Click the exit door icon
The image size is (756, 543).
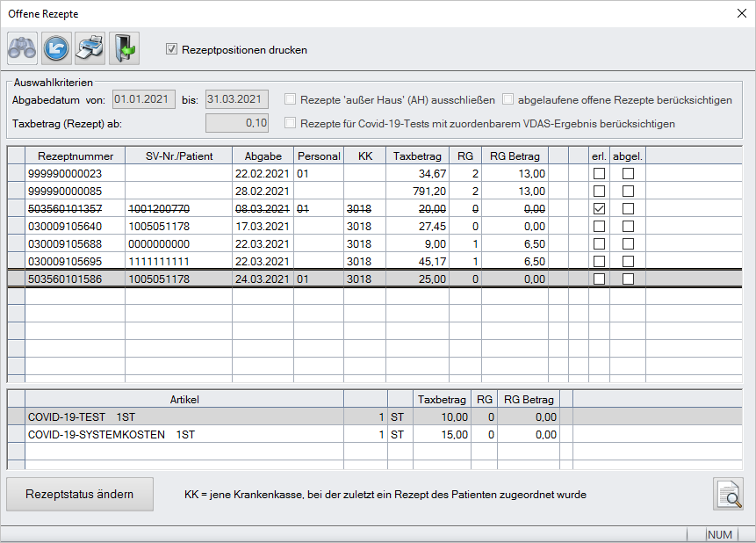[124, 48]
